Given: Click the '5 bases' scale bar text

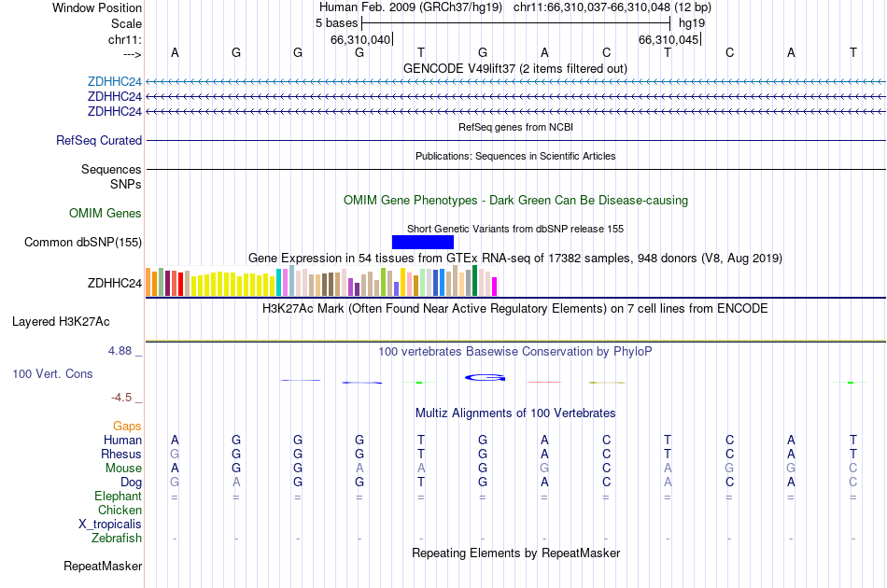Looking at the screenshot, I should (336, 23).
